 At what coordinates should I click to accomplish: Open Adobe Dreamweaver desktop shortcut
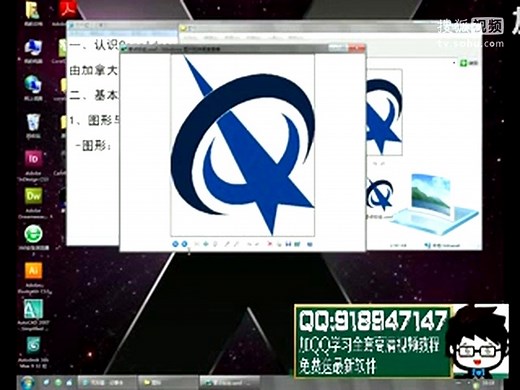point(33,203)
